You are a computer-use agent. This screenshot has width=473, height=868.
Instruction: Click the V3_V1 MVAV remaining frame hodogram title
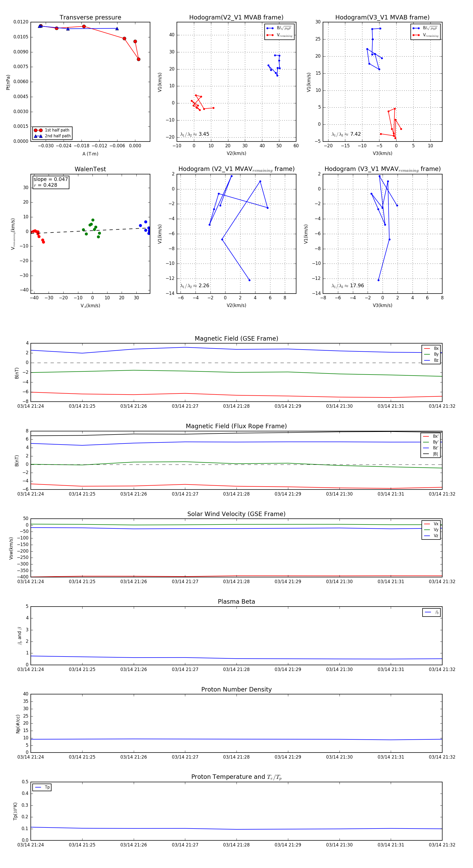pyautogui.click(x=382, y=169)
